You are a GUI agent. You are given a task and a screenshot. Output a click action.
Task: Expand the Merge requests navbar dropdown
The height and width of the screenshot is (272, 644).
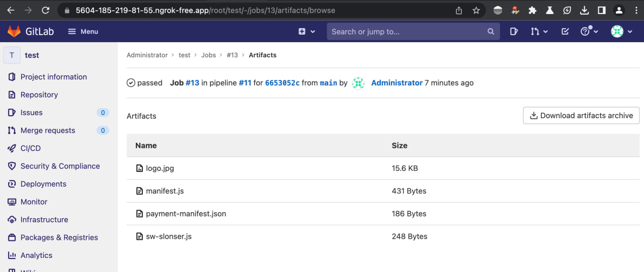pos(539,31)
